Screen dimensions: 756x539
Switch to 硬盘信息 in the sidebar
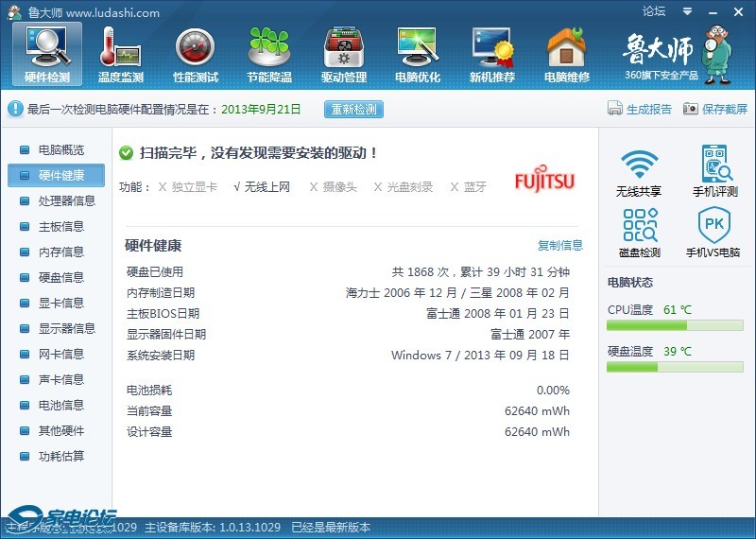pos(60,277)
